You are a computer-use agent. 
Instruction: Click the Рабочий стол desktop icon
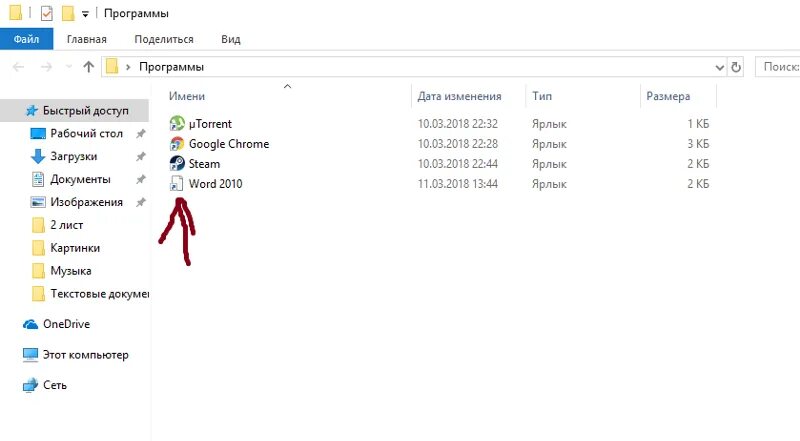pyautogui.click(x=38, y=134)
